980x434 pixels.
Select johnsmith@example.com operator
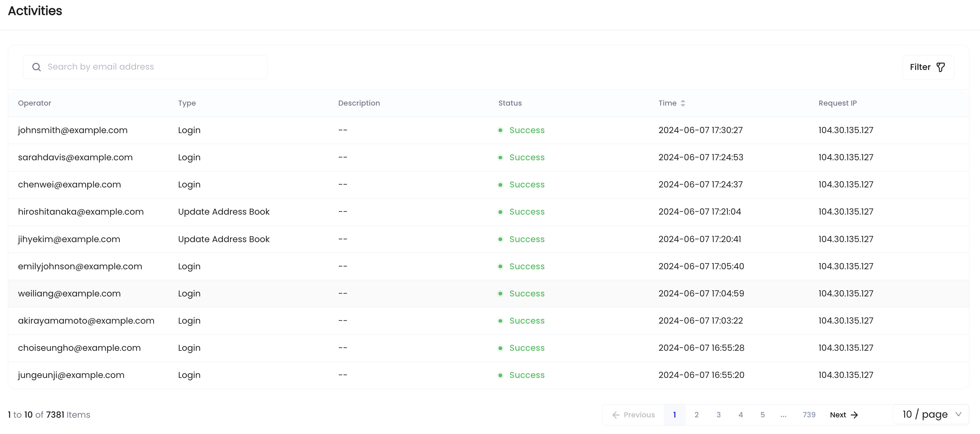(x=73, y=130)
